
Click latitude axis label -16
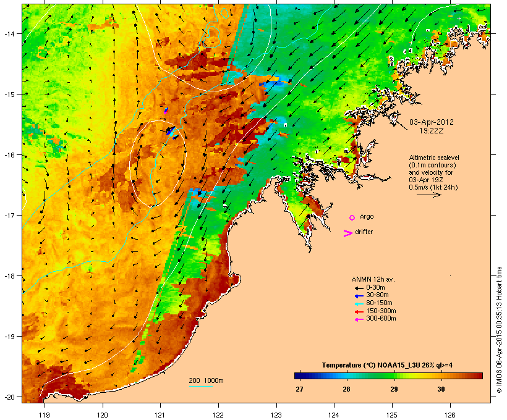(9, 155)
